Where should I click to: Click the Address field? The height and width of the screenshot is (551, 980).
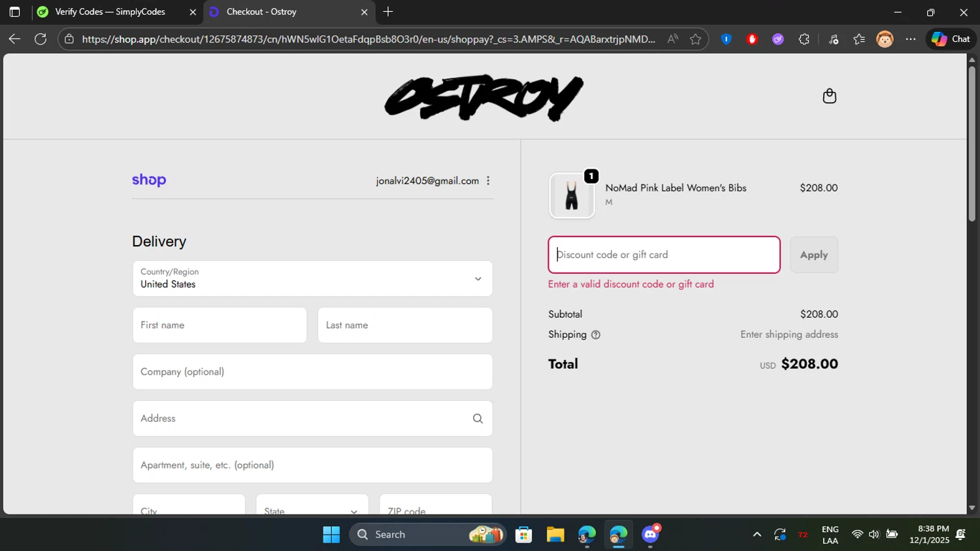[312, 418]
